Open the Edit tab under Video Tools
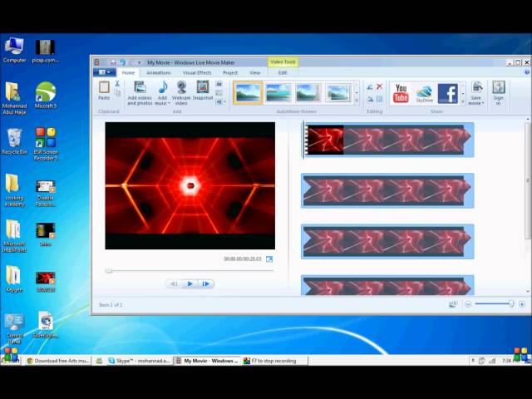This screenshot has height=399, width=532. click(x=283, y=72)
